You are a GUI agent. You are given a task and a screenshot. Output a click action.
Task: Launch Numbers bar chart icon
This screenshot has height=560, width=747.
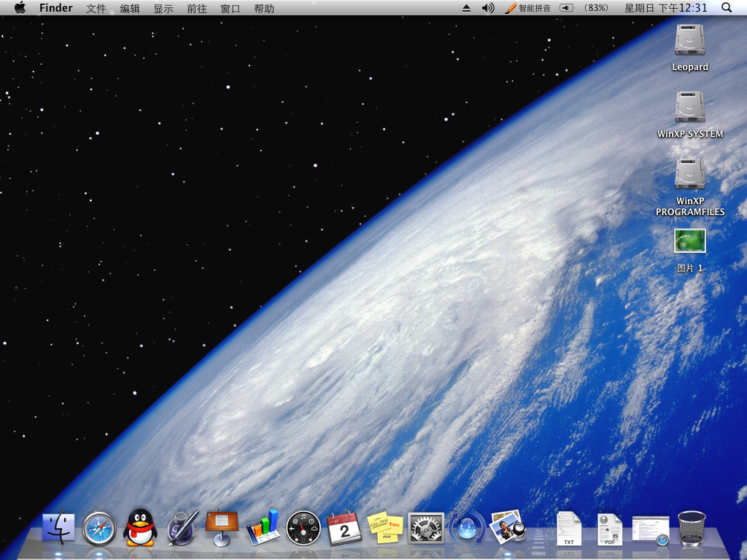(x=262, y=528)
